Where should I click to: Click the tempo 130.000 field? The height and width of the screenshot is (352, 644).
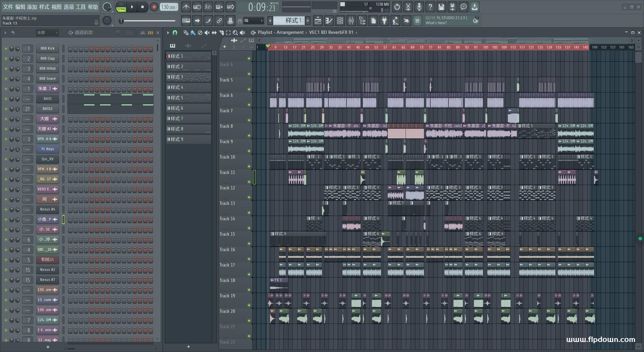[x=169, y=7]
